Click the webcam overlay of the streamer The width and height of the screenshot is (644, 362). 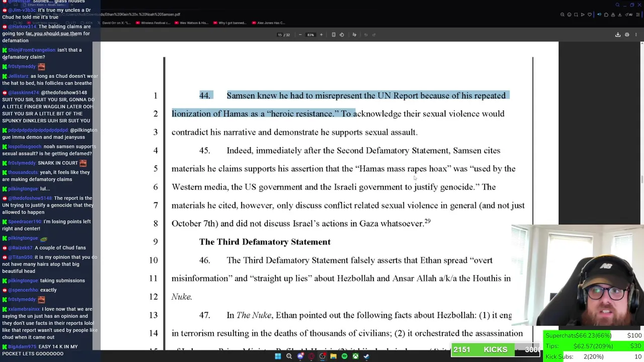(578, 277)
